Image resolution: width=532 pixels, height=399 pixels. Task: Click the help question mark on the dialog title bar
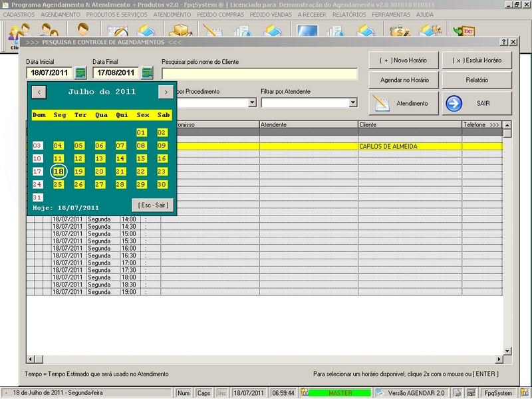pos(503,42)
